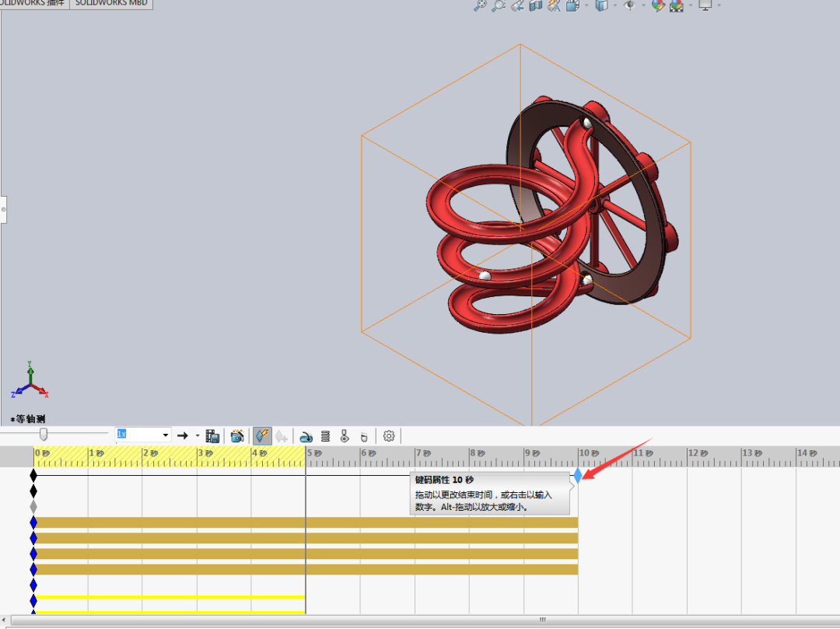This screenshot has height=629, width=840.
Task: Expand the playback mode dropdown next to play arrow
Action: (195, 435)
